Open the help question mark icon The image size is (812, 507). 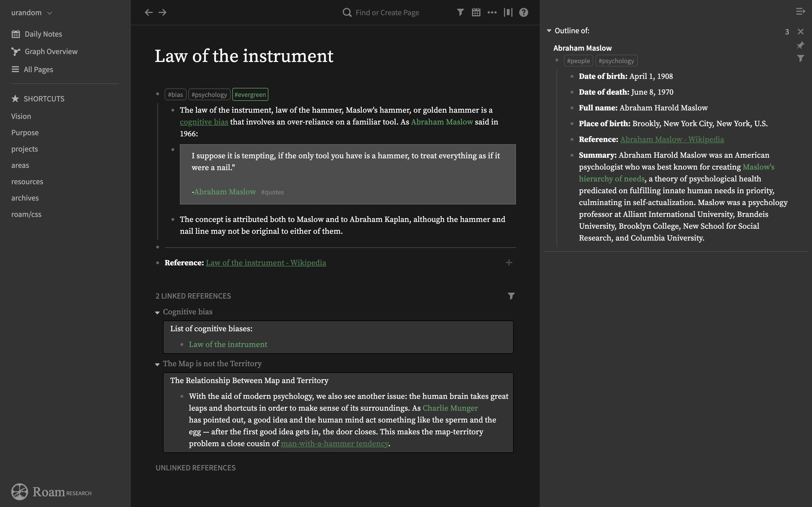tap(524, 12)
